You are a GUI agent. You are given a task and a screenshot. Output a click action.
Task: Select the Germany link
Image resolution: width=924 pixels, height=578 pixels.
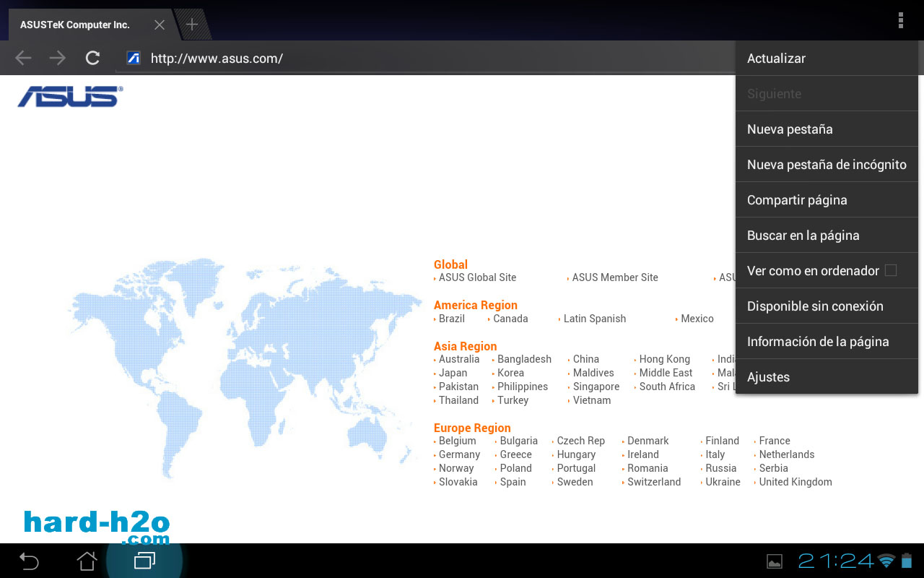pyautogui.click(x=459, y=454)
